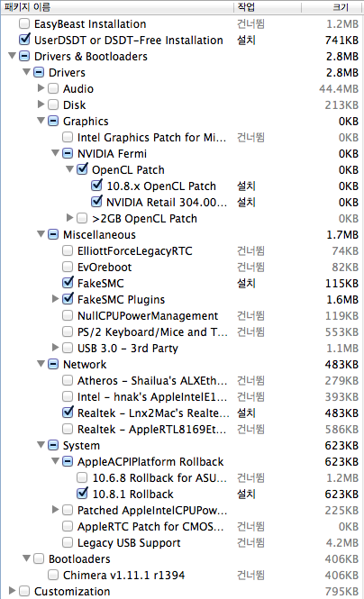Image resolution: width=364 pixels, height=599 pixels.
Task: Expand the Audio group
Action: click(41, 88)
